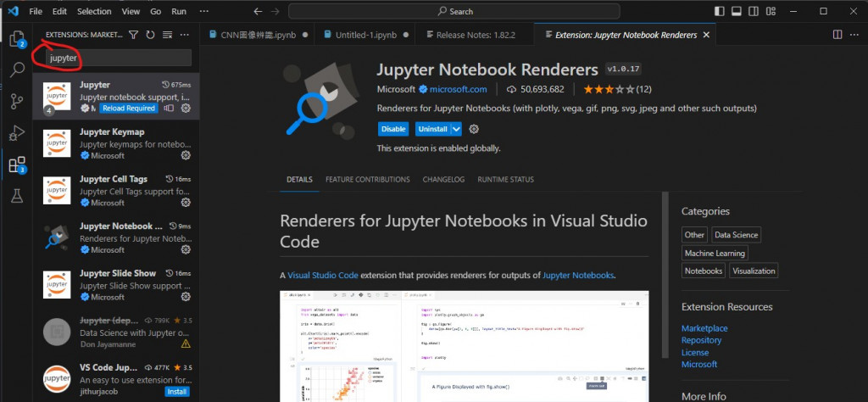Open the Source Control view
This screenshot has width=868, height=402.
pyautogui.click(x=17, y=102)
